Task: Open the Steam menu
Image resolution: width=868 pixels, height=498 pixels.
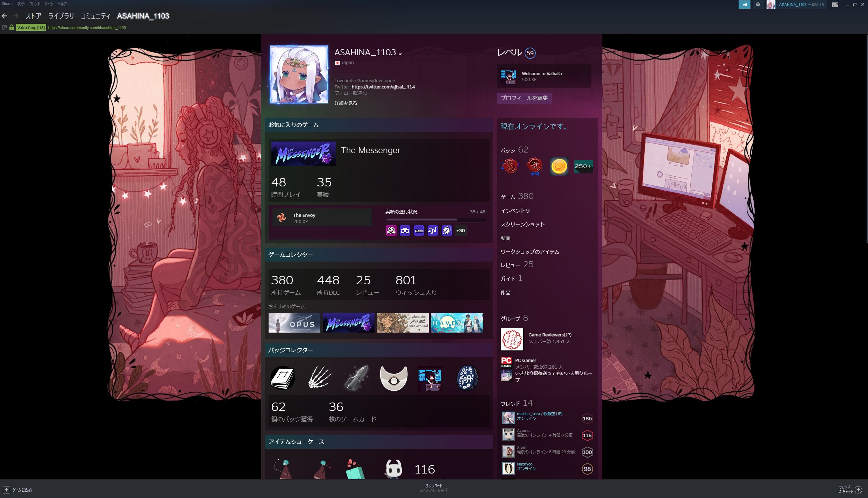Action: pos(7,4)
